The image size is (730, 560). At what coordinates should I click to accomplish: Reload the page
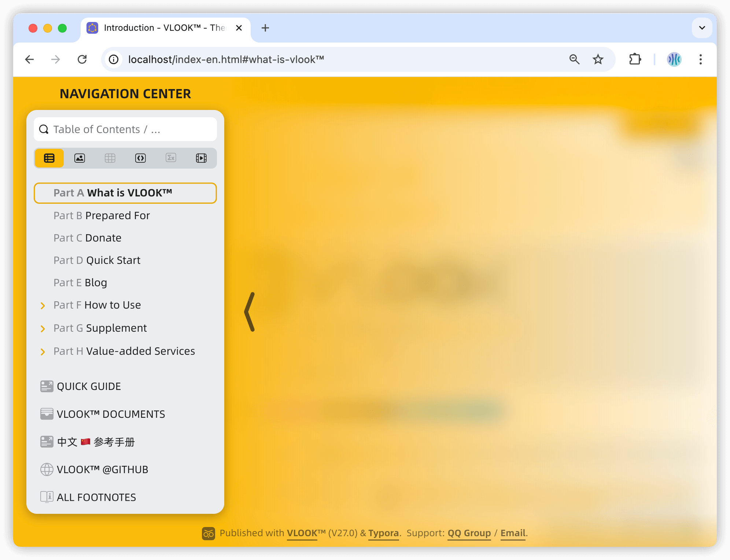pyautogui.click(x=82, y=59)
